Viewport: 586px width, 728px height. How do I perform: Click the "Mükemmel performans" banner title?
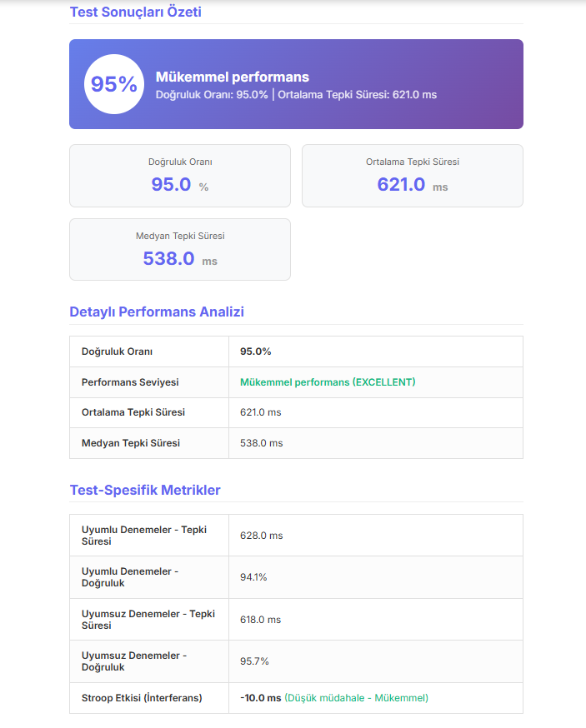coord(233,77)
